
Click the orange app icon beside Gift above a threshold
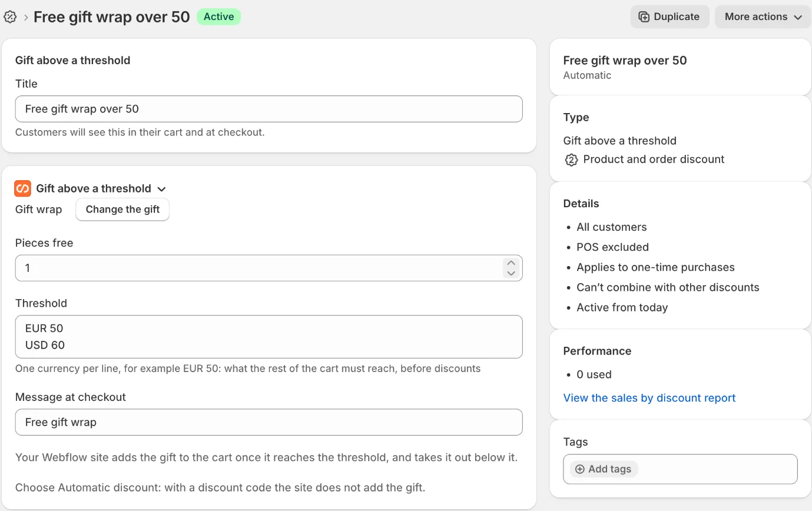[x=22, y=188]
